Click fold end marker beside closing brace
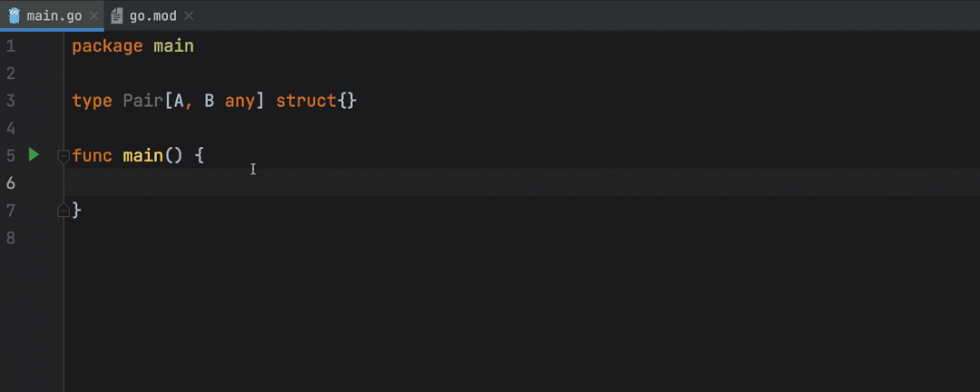 [64, 211]
